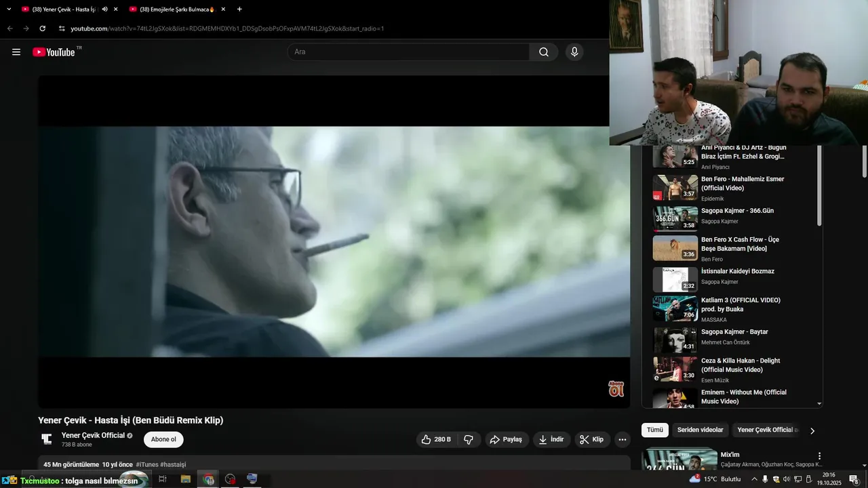Open Yener Çevik Official channel name link

click(x=94, y=435)
